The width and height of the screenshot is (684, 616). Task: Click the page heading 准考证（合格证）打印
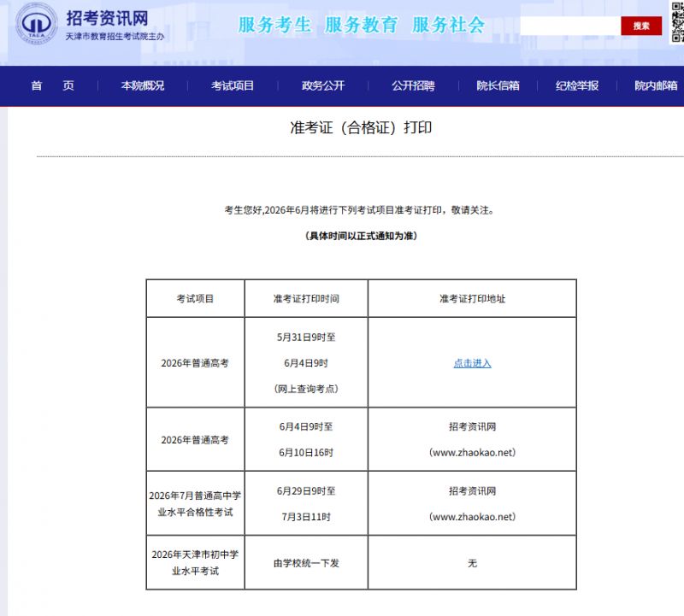pos(361,128)
